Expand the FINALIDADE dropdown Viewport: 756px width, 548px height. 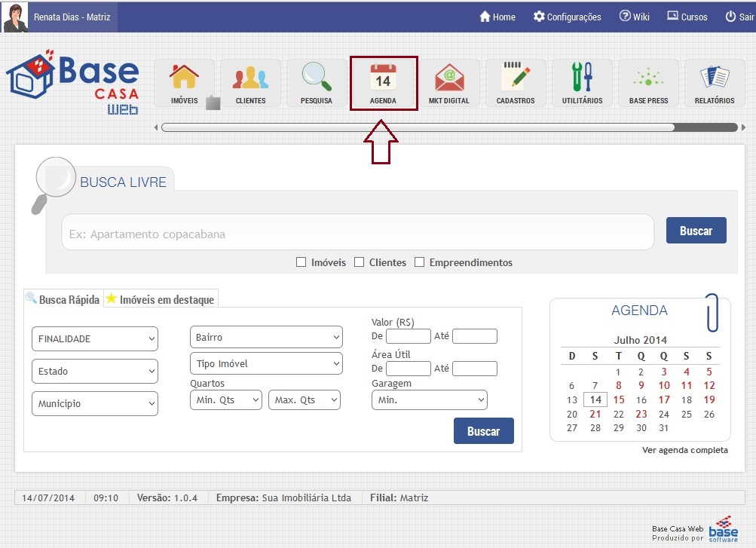pyautogui.click(x=95, y=339)
